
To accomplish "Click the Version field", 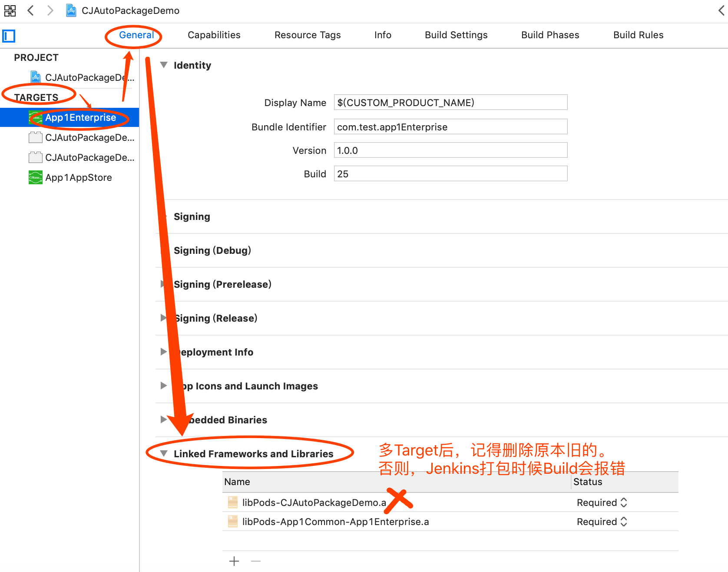I will click(x=450, y=150).
